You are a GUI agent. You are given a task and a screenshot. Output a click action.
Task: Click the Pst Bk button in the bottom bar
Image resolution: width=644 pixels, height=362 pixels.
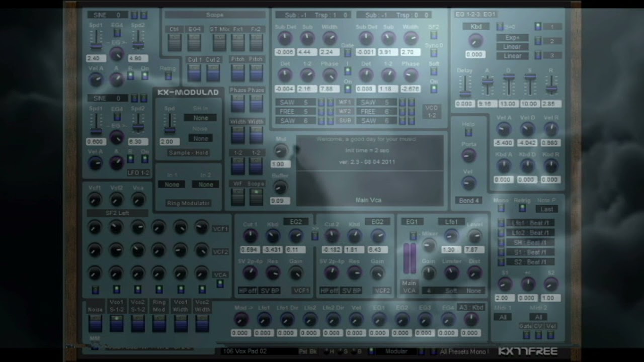308,351
